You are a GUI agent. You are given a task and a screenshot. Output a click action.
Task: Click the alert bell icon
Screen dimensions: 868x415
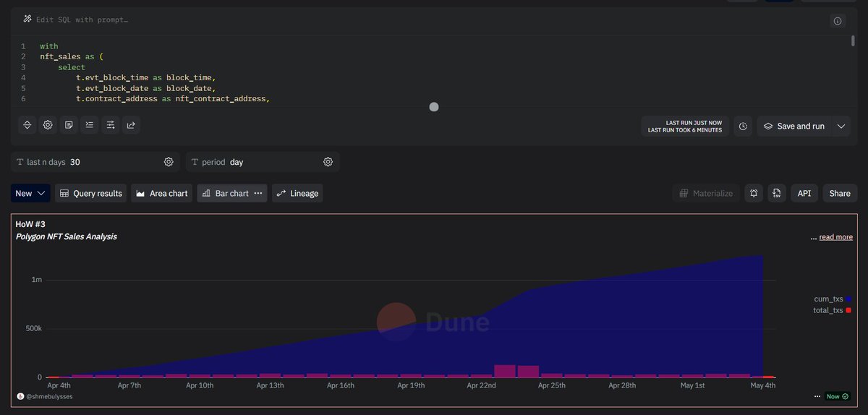(x=754, y=193)
